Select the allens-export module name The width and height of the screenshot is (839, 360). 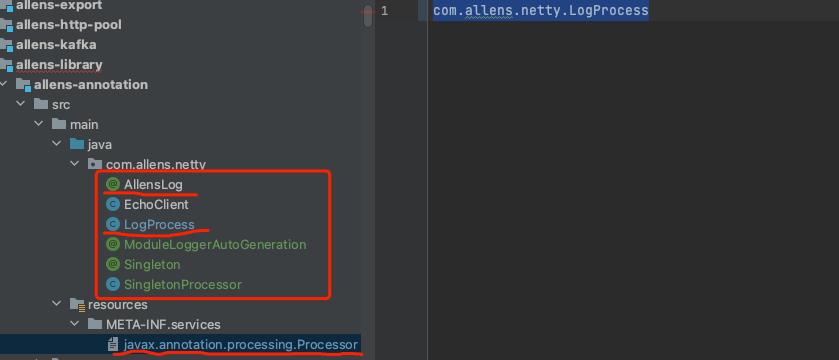coord(59,5)
